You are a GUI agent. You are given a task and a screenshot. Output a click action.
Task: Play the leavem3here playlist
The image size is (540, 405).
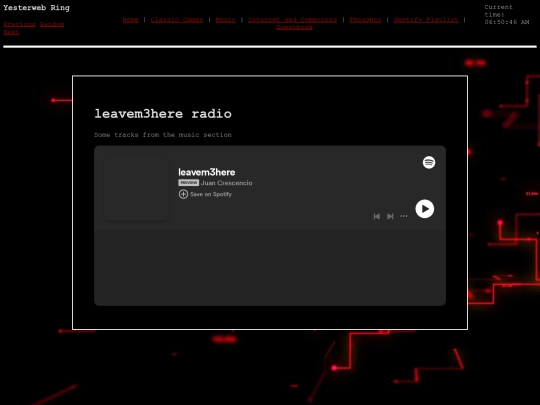[x=425, y=209]
